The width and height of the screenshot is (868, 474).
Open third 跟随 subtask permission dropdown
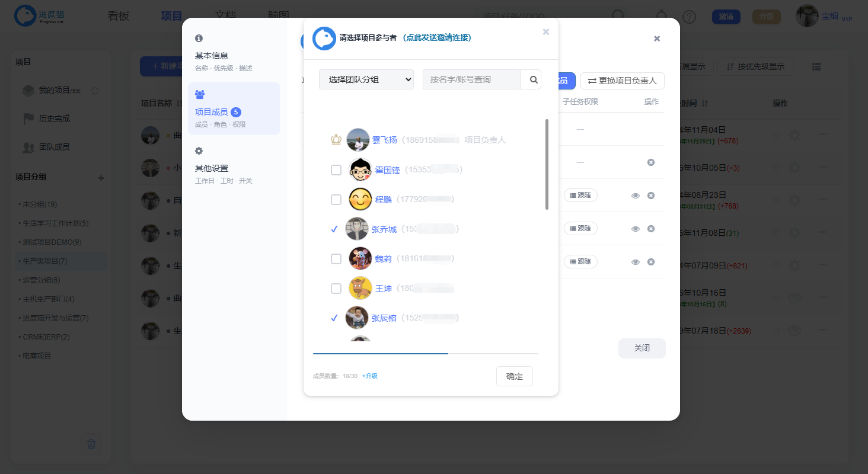coord(580,262)
